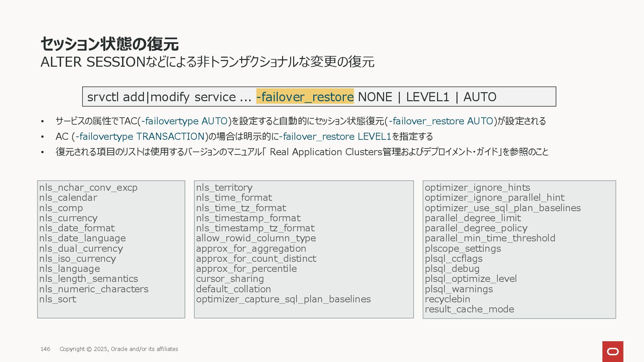Screen dimensions: 644x362
Task: Click the nls_timestamp_tz_format entry
Action: 255,228
